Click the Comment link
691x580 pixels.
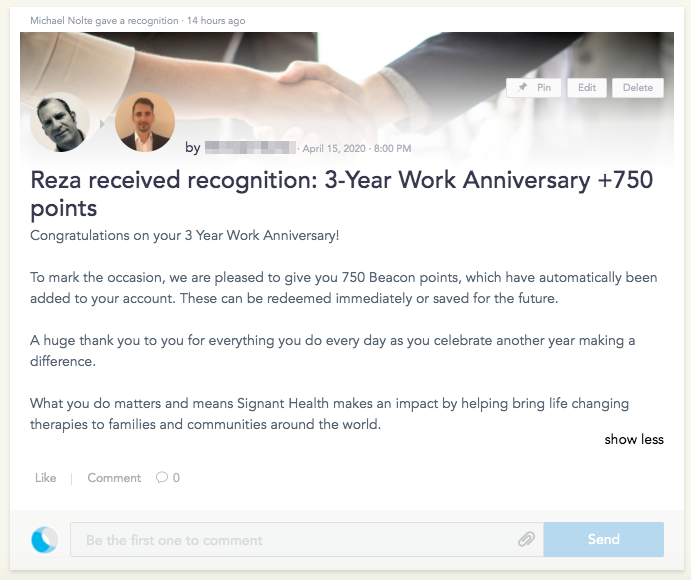pyautogui.click(x=114, y=478)
